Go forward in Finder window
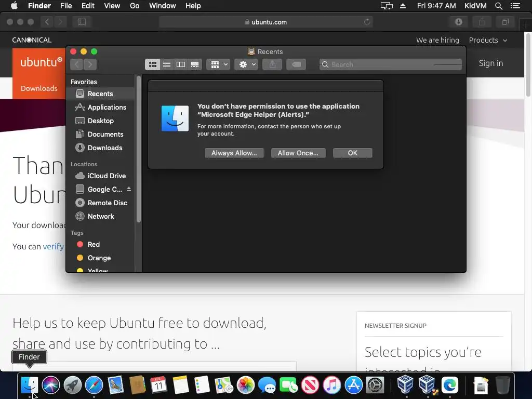This screenshot has width=532, height=399. pyautogui.click(x=90, y=64)
